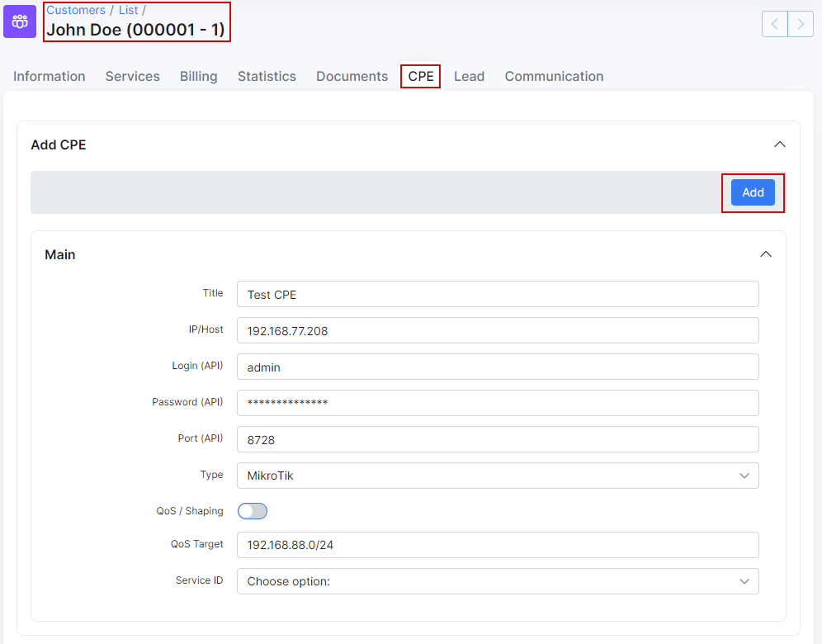This screenshot has height=644, width=822.
Task: Click the QoS Target label
Action: pos(197,544)
